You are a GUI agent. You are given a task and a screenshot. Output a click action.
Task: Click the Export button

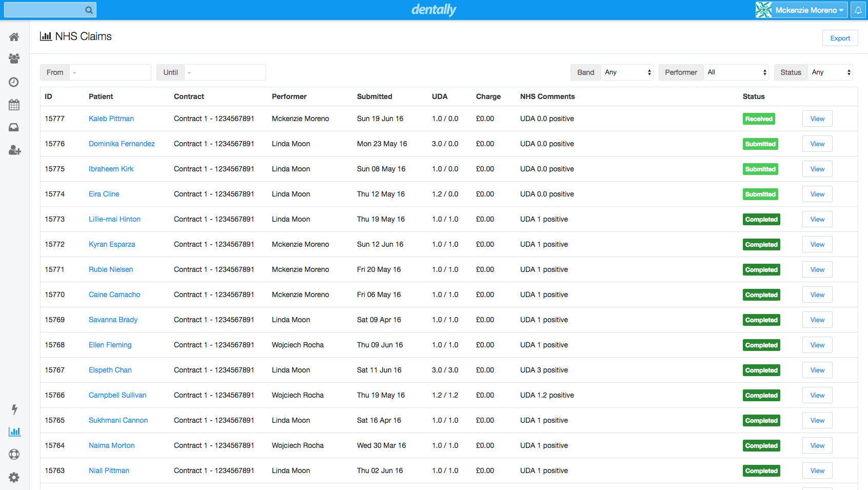pos(840,38)
